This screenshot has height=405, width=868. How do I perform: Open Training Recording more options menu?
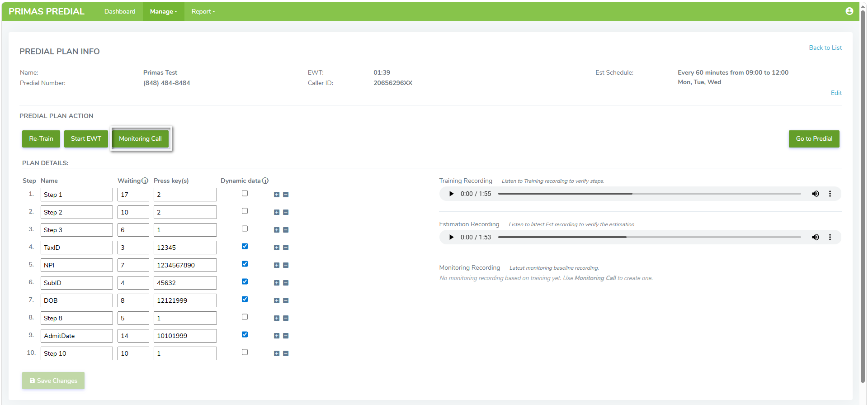point(830,194)
